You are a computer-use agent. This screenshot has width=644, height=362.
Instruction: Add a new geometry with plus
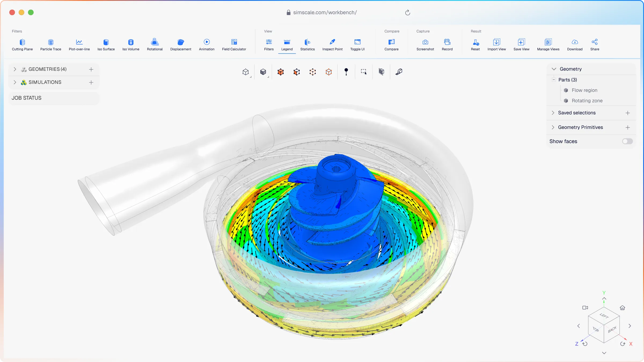pos(91,69)
